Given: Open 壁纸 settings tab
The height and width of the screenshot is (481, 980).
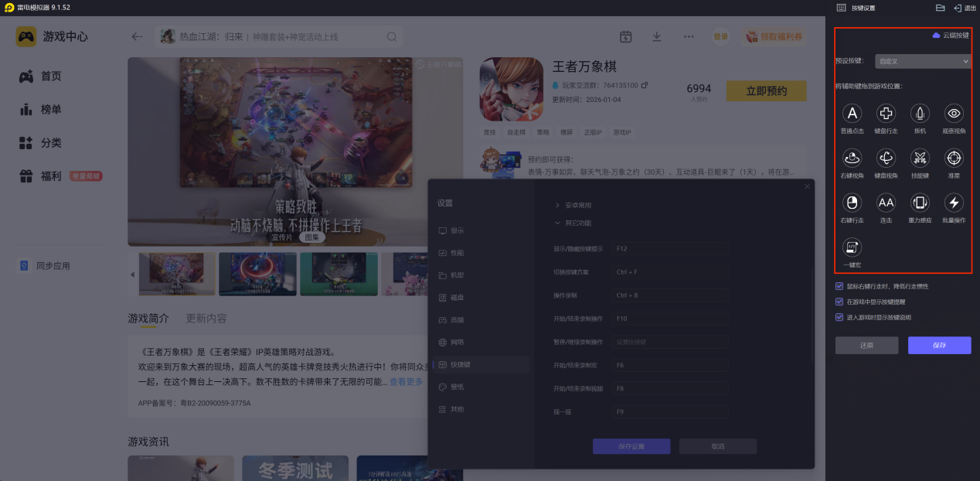Looking at the screenshot, I should [479, 387].
